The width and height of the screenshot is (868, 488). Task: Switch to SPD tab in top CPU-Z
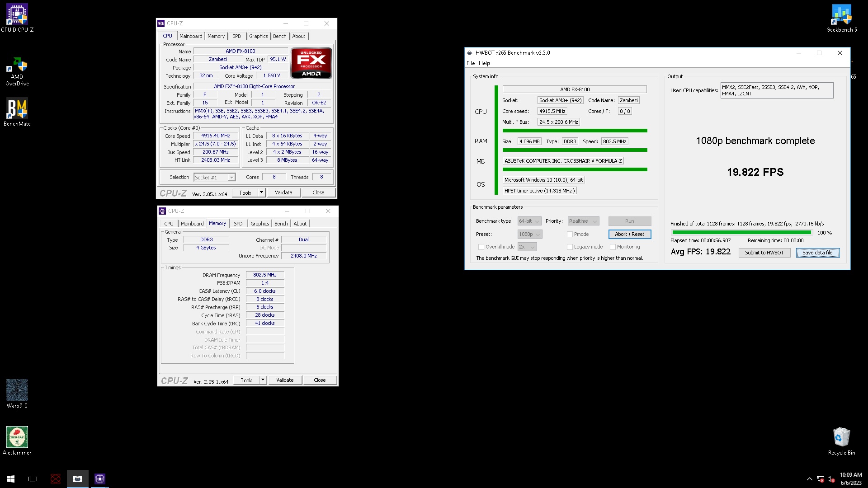click(236, 36)
